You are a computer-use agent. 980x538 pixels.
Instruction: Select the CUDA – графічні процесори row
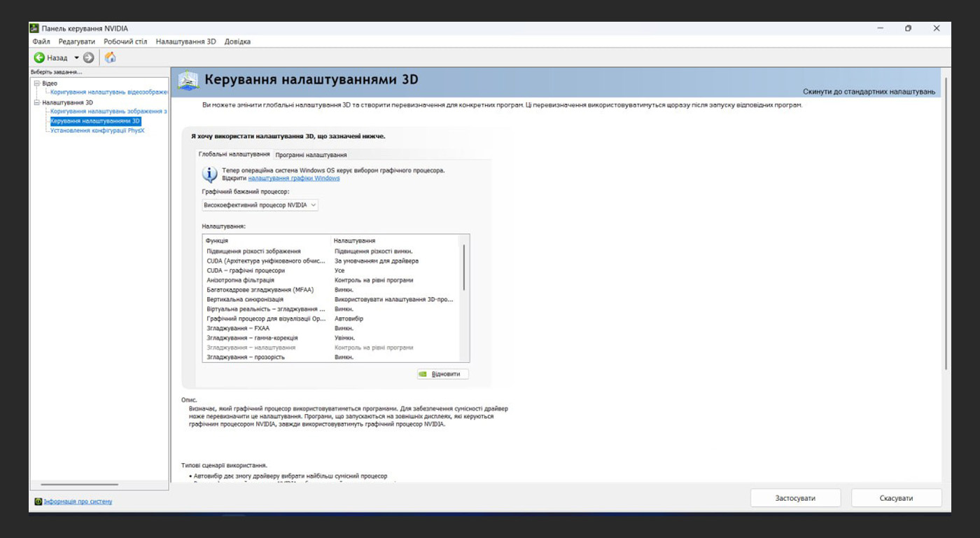point(330,270)
